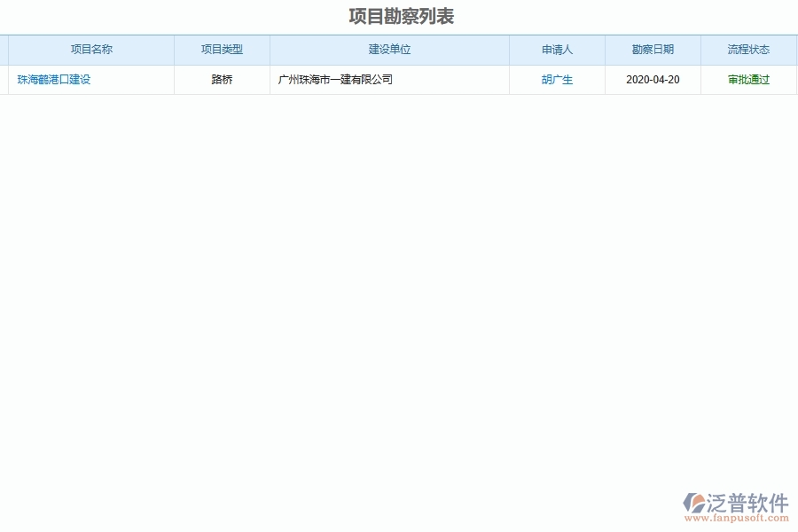This screenshot has height=532, width=798.
Task: Select the 路桥 project type cell
Action: [x=221, y=80]
